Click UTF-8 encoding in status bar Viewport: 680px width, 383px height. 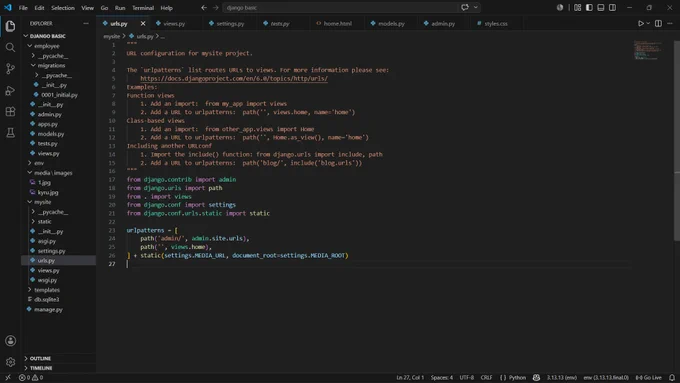[x=467, y=377]
